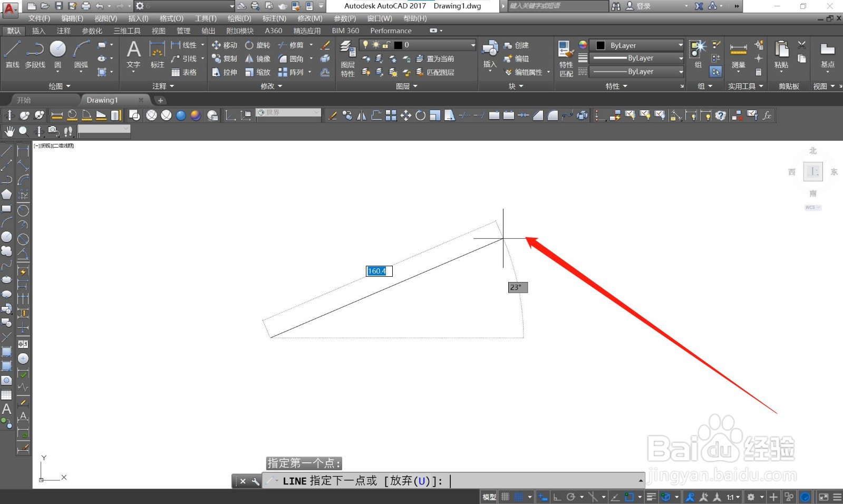The height and width of the screenshot is (504, 843).
Task: Open the ByLayer object color swatch dropdown
Action: coord(636,45)
